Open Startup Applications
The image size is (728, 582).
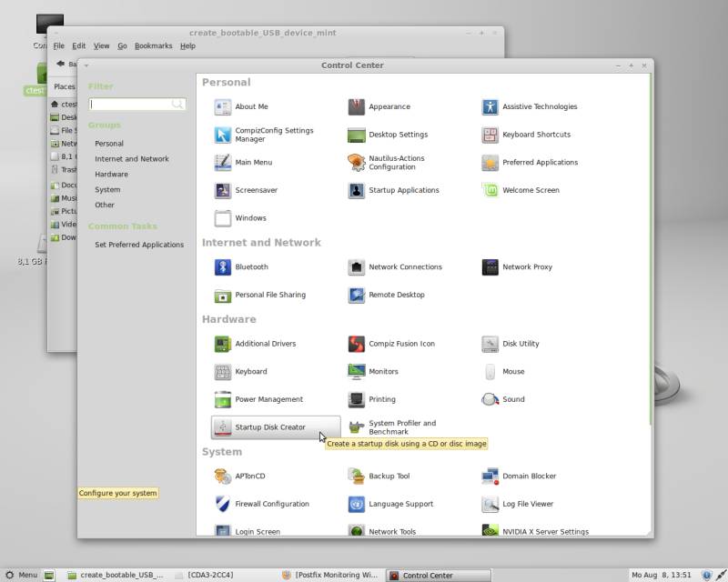[394, 190]
